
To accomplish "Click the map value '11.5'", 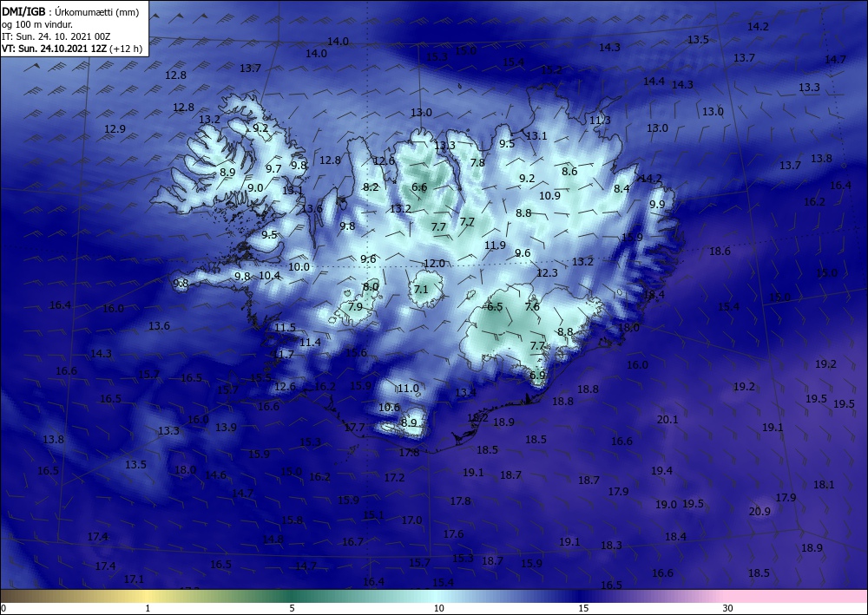I will pyautogui.click(x=285, y=327).
